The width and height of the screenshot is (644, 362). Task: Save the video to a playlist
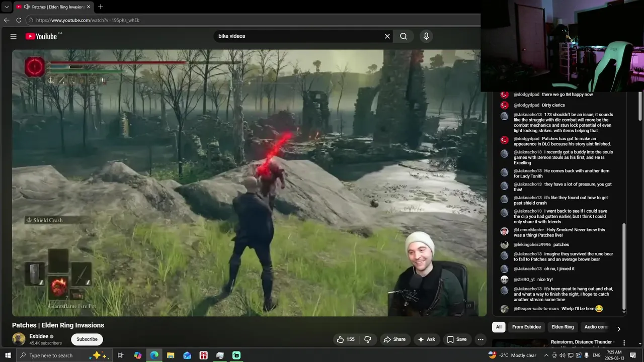click(x=457, y=339)
